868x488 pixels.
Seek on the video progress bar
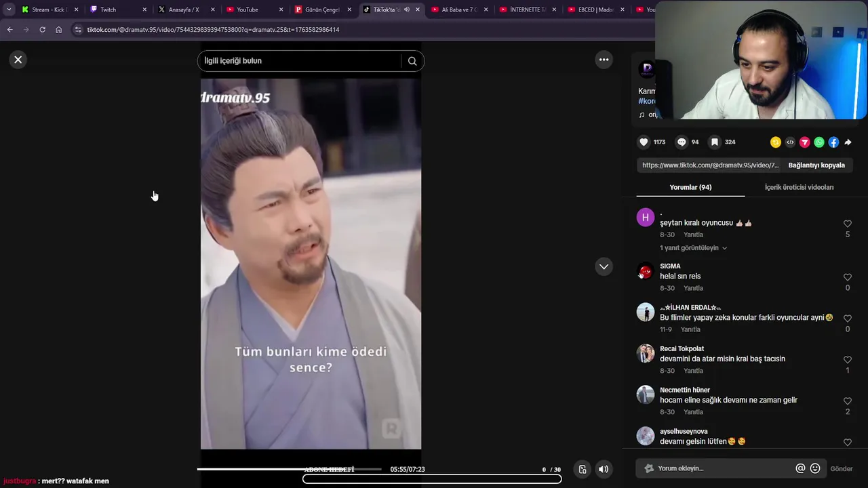(290, 469)
